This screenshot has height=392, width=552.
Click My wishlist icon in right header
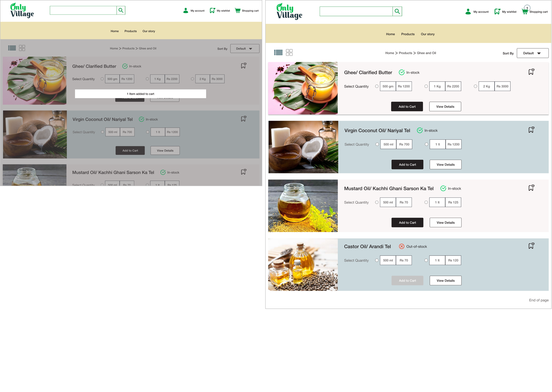point(497,12)
